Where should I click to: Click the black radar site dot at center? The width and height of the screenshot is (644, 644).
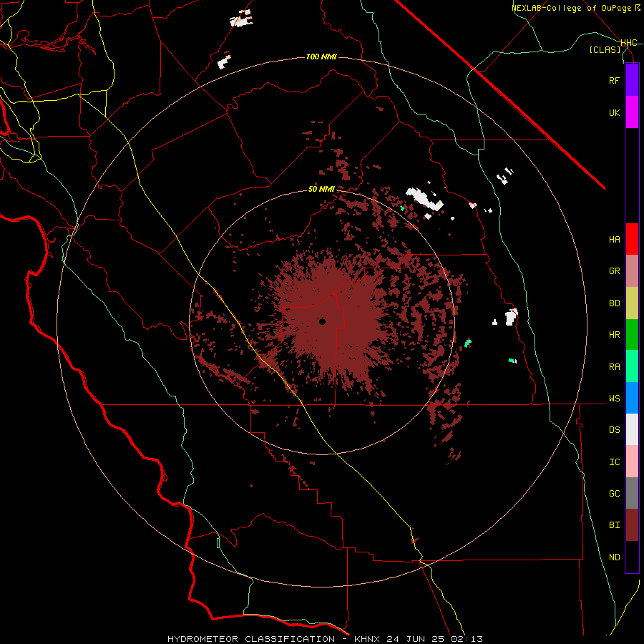coord(322,321)
